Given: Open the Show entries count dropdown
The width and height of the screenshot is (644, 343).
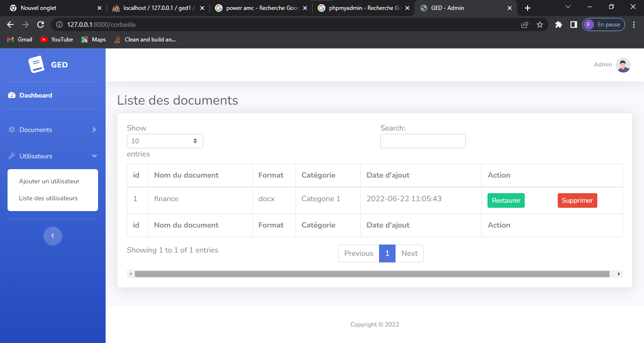Looking at the screenshot, I should [x=165, y=141].
